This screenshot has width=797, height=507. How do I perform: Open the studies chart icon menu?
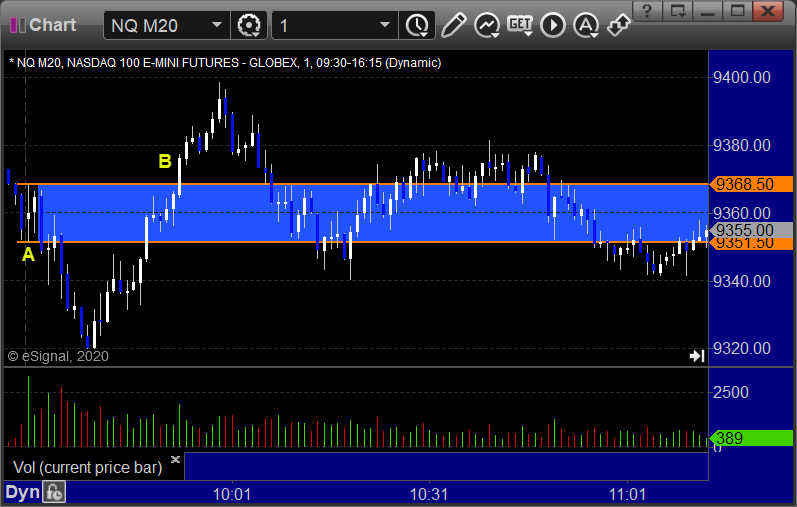pyautogui.click(x=487, y=25)
